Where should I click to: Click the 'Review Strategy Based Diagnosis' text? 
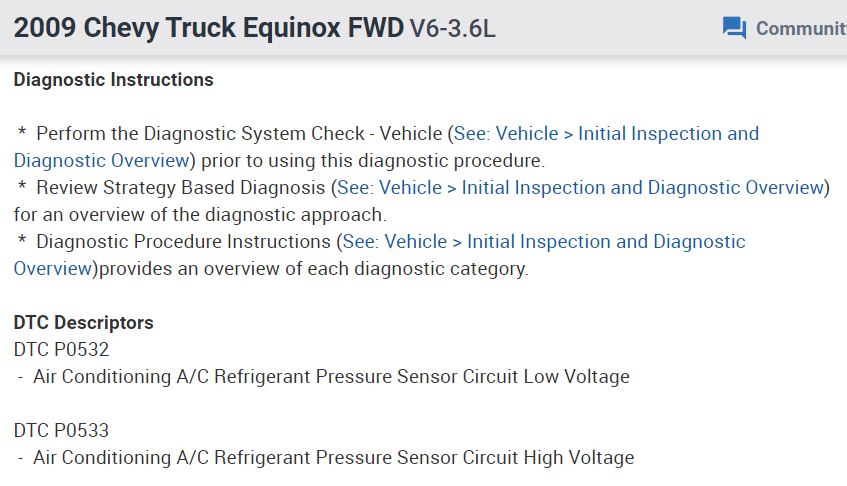tap(181, 188)
